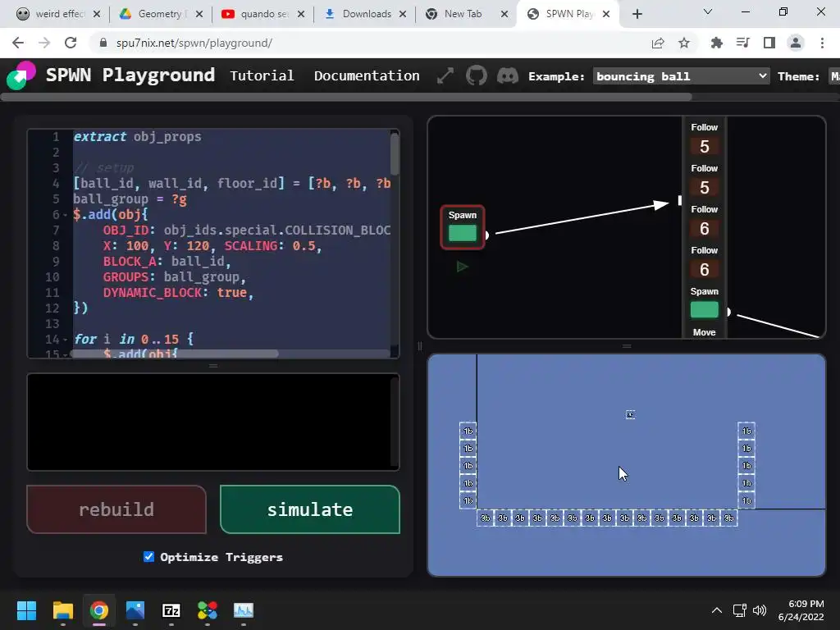Click the small ball object in the simulation

631,414
